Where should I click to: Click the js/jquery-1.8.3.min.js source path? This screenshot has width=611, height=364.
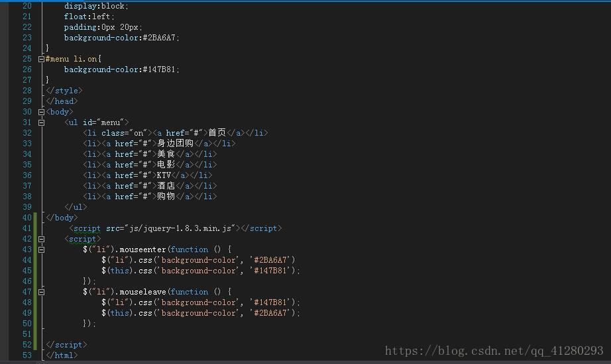pyautogui.click(x=180, y=228)
